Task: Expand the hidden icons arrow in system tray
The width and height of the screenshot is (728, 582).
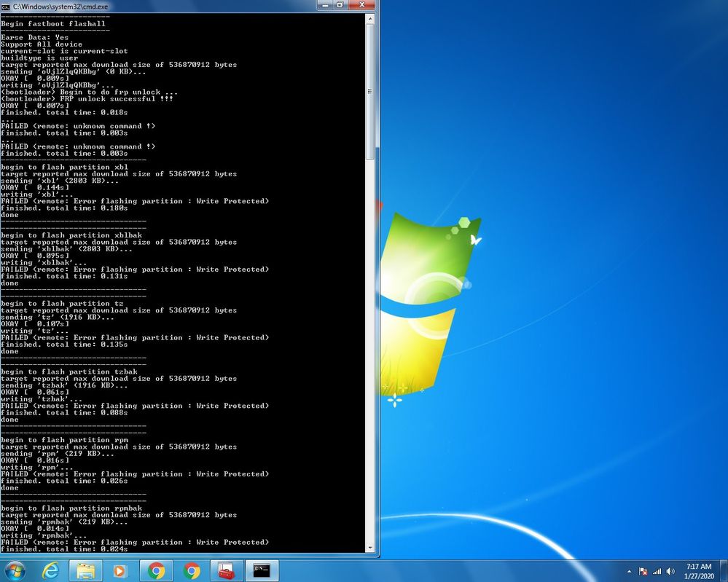Action: coord(630,571)
